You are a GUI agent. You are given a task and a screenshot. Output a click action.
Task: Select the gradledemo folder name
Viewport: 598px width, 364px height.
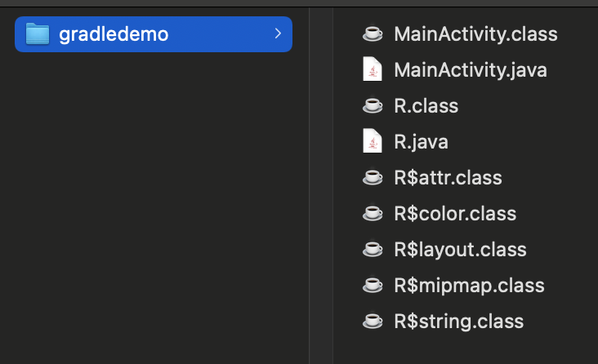click(x=114, y=34)
